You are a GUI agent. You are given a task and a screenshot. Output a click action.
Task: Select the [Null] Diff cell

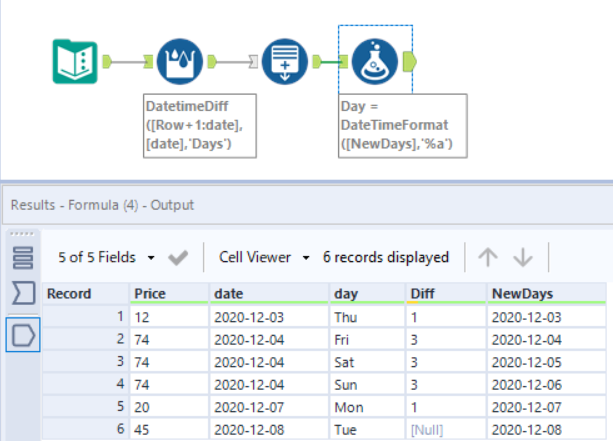coord(446,430)
